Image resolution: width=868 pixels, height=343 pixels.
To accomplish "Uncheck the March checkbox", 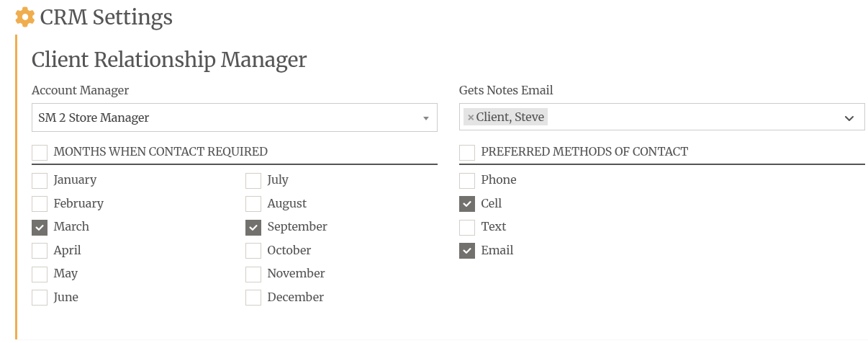I will click(40, 227).
